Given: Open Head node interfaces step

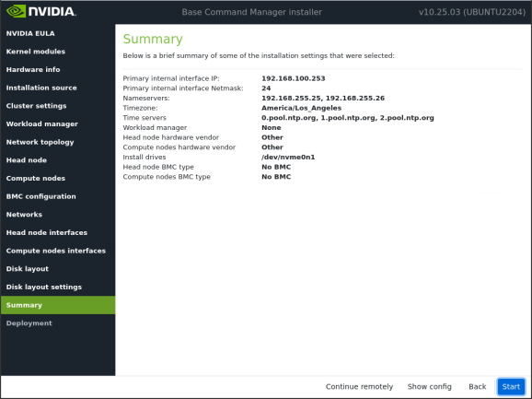Looking at the screenshot, I should coord(47,232).
